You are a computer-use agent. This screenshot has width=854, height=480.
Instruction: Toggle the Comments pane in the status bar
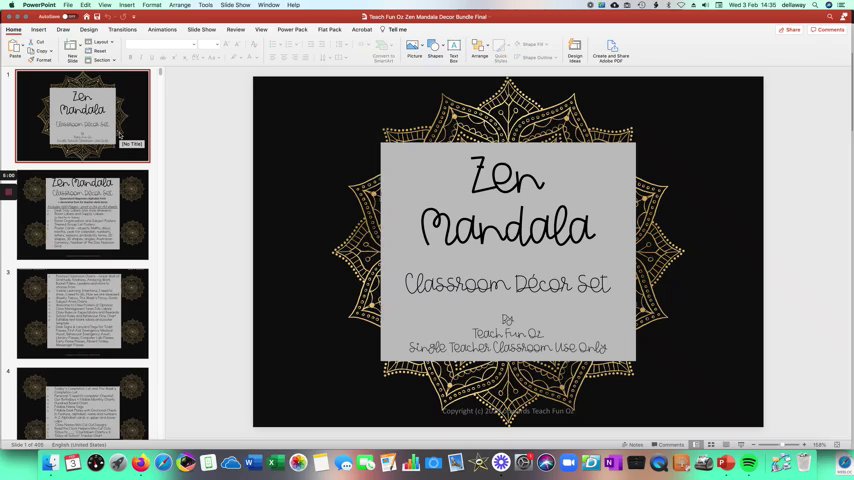[668, 445]
